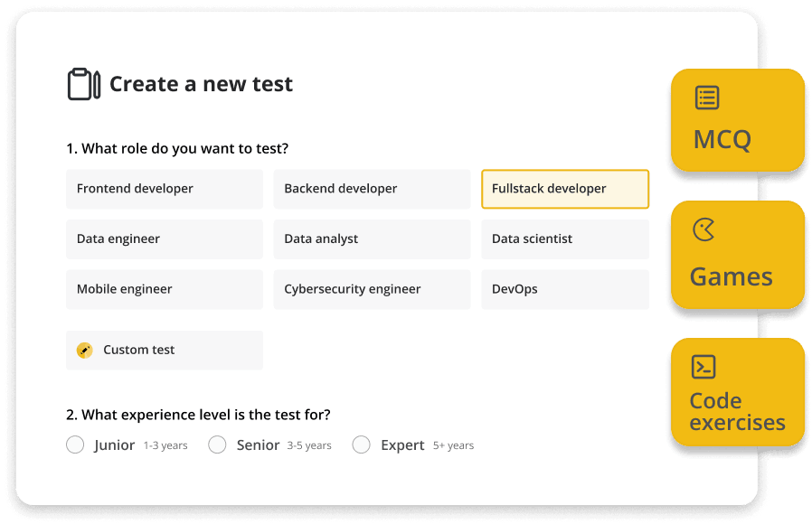Open the Games card
The image size is (812, 524).
point(737,256)
